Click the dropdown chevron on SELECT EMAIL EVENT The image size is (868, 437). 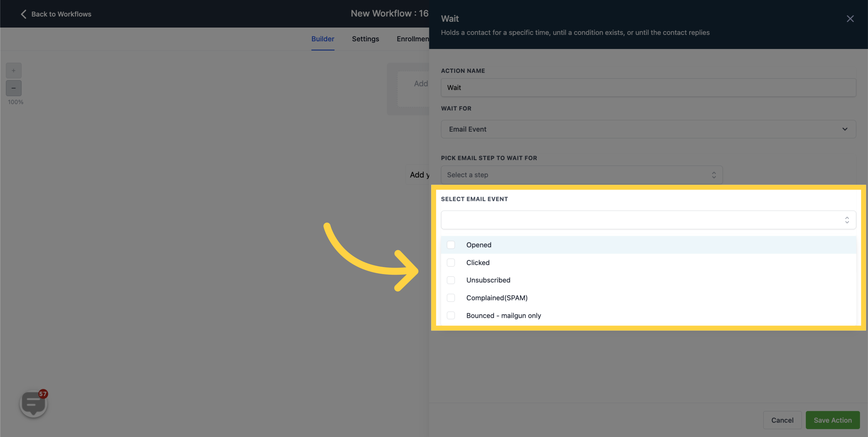coord(847,220)
